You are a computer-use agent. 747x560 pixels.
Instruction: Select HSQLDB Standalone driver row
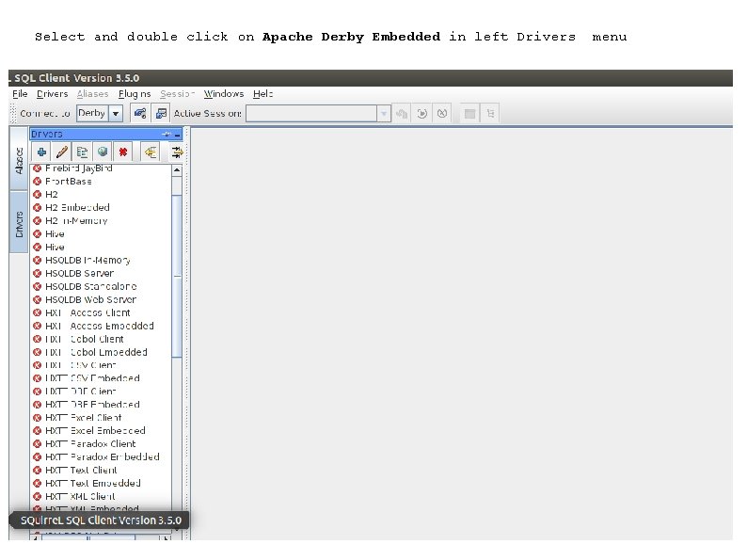[101, 286]
